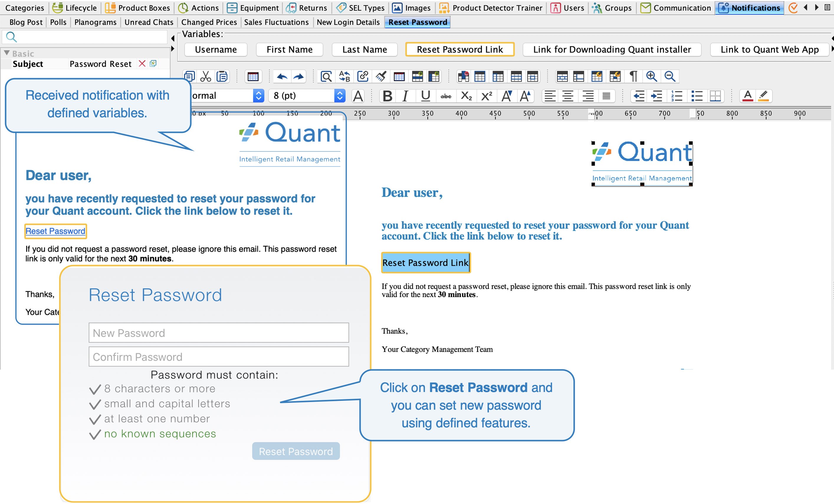Click the insert row icon with green plus
Screen dimensions: 834x504
417,76
